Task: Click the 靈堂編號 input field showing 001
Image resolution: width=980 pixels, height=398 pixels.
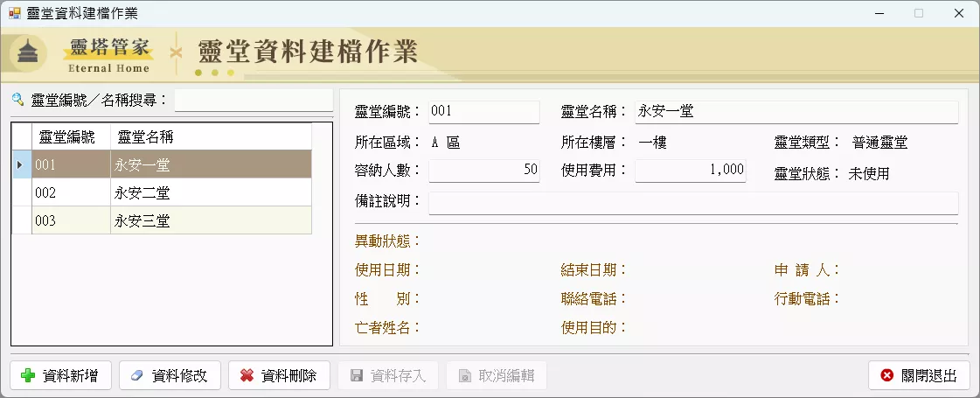Action: [x=483, y=112]
